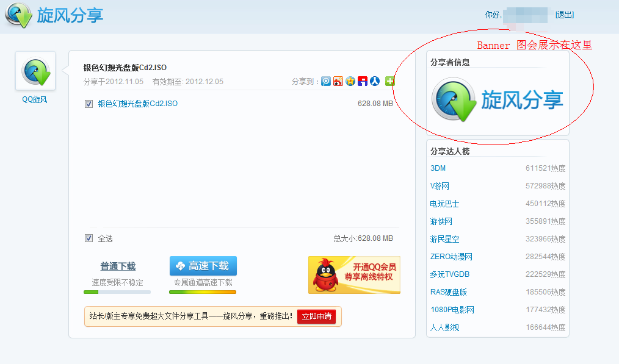
Task: Toggle the 全选 select-all checkbox
Action: [x=89, y=238]
